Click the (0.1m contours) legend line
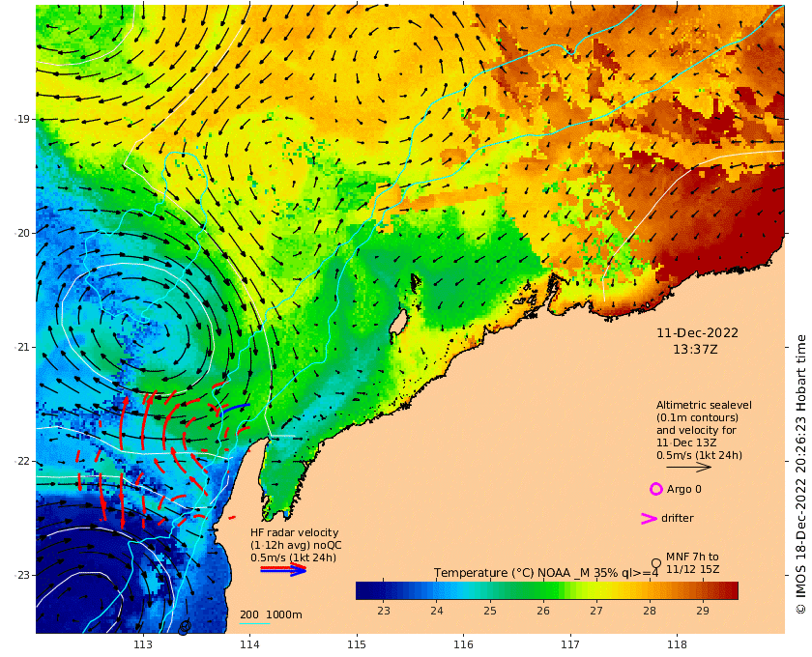812x657 pixels. click(697, 417)
